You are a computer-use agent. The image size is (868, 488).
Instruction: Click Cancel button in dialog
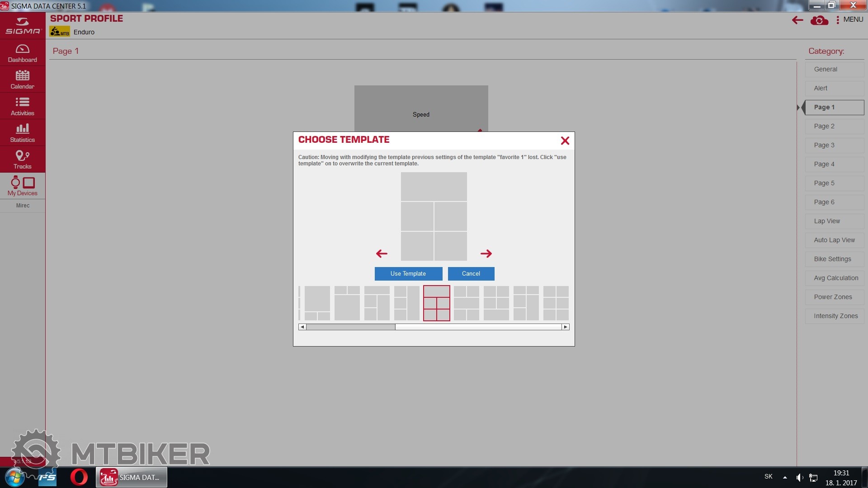(471, 274)
